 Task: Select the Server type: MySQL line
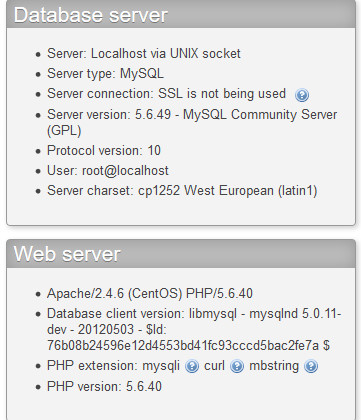(x=105, y=74)
